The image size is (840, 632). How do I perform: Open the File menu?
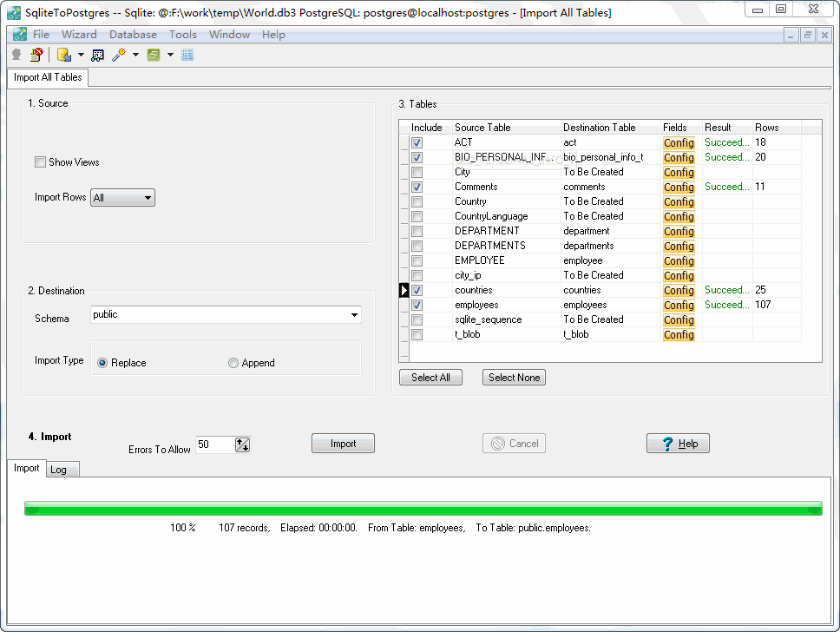point(41,35)
